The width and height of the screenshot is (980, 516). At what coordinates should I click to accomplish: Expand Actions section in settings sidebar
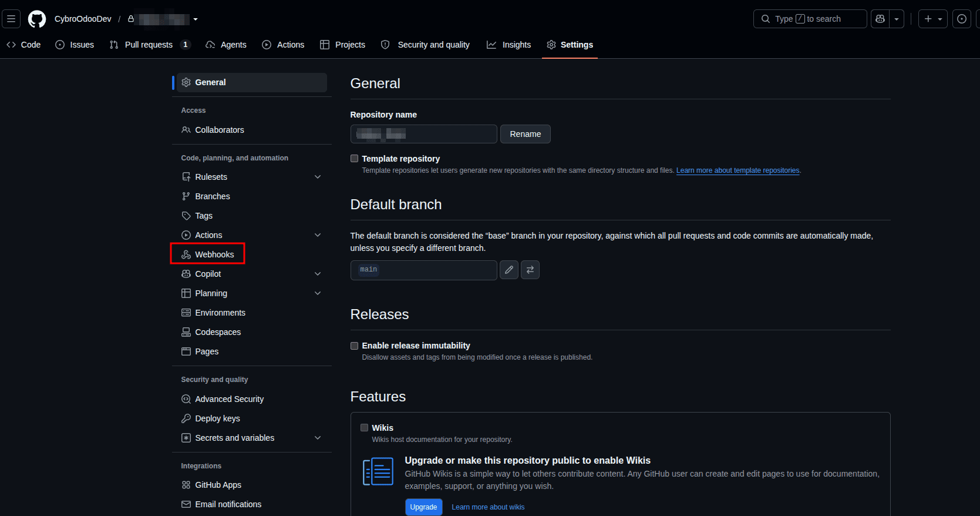[x=318, y=235]
